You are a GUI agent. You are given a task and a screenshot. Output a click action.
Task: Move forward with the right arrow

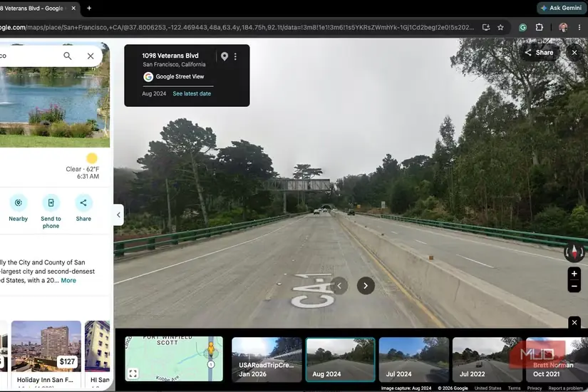[x=366, y=286]
